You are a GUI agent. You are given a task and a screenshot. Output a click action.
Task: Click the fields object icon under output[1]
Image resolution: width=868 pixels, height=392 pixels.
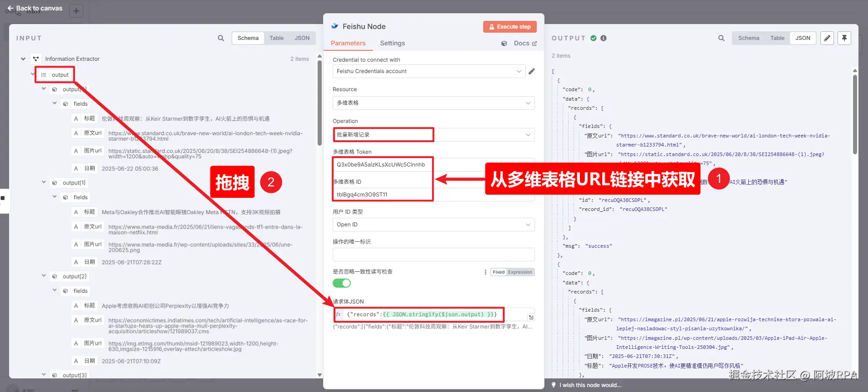[x=65, y=197]
